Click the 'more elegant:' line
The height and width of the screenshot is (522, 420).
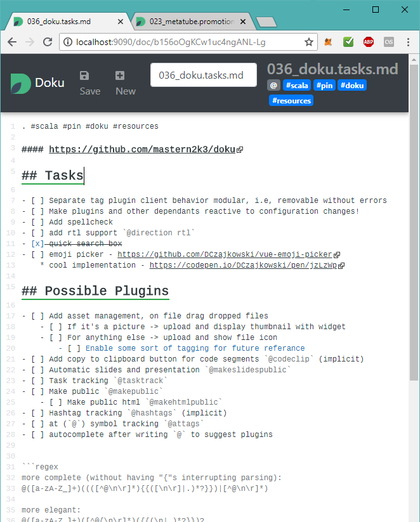tap(51, 510)
